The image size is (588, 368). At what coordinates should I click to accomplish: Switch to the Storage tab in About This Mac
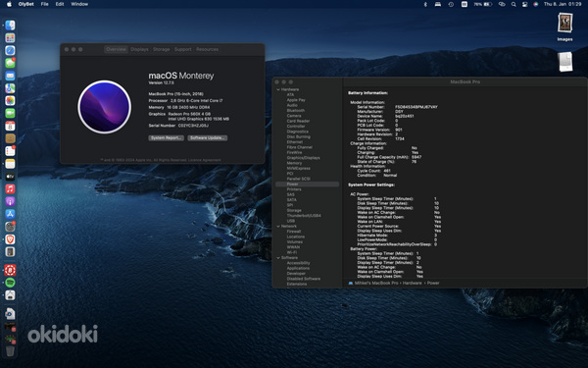click(x=162, y=49)
